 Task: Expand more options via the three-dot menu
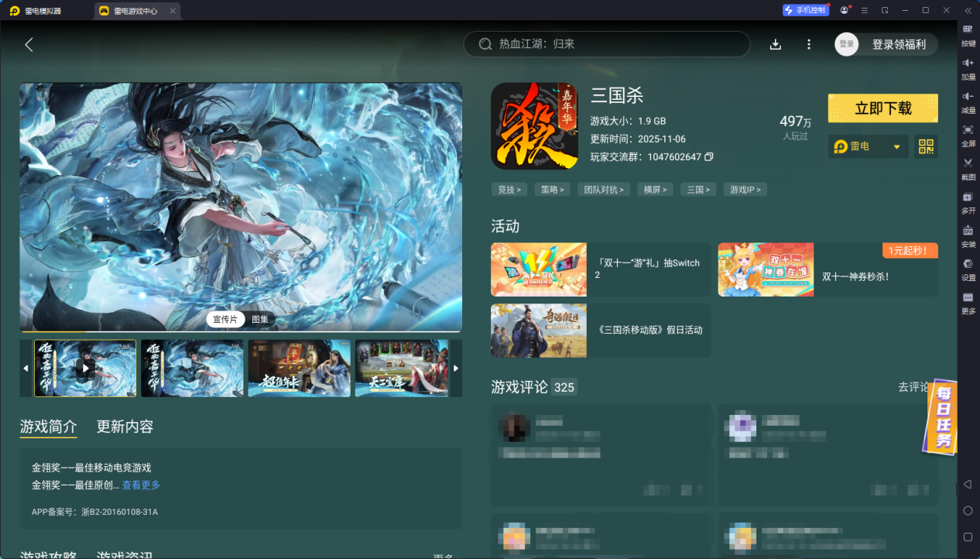pyautogui.click(x=808, y=44)
